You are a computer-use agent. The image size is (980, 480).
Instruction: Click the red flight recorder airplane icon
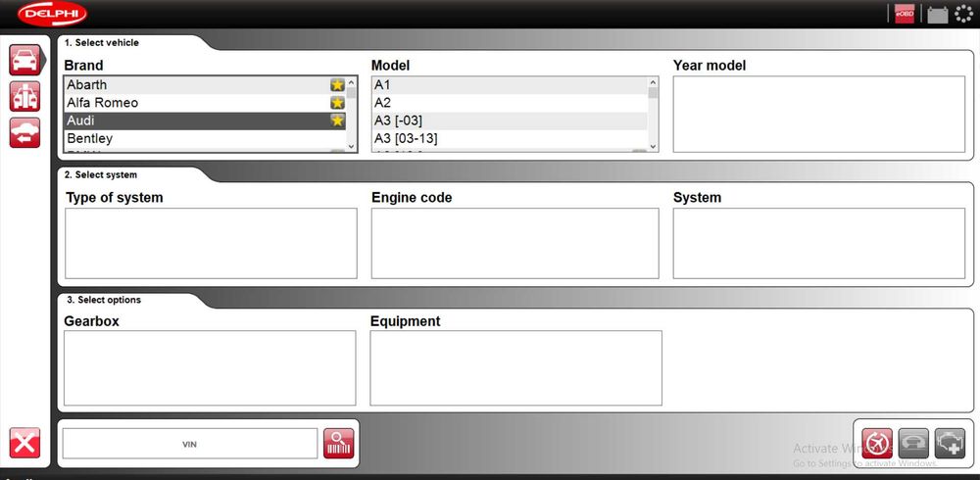coord(877,444)
